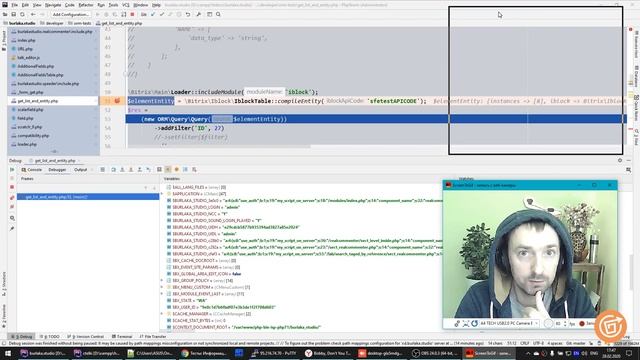Select the $BURLAKA_STUDIO_LOGIN variable row
This screenshot has width=640, height=360.
[x=204, y=207]
